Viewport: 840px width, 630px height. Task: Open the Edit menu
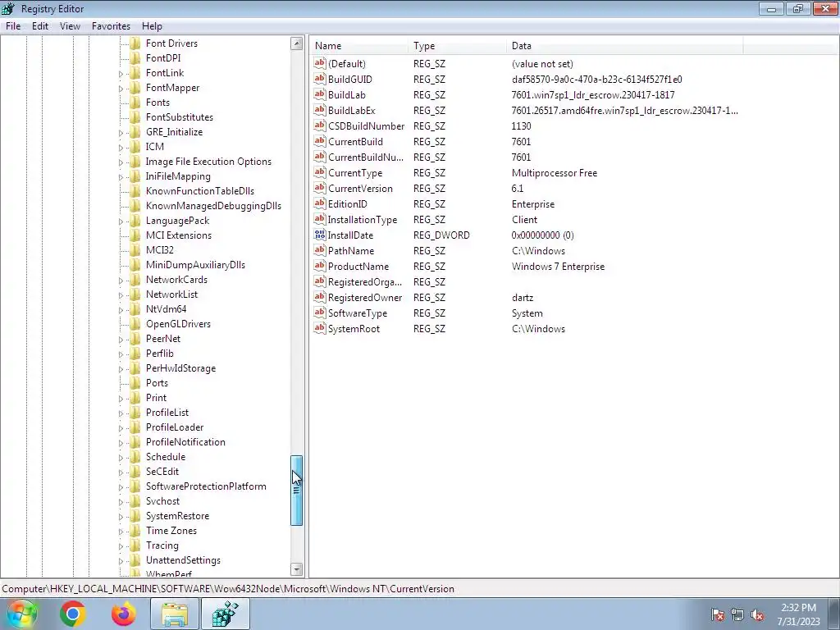[x=39, y=25]
